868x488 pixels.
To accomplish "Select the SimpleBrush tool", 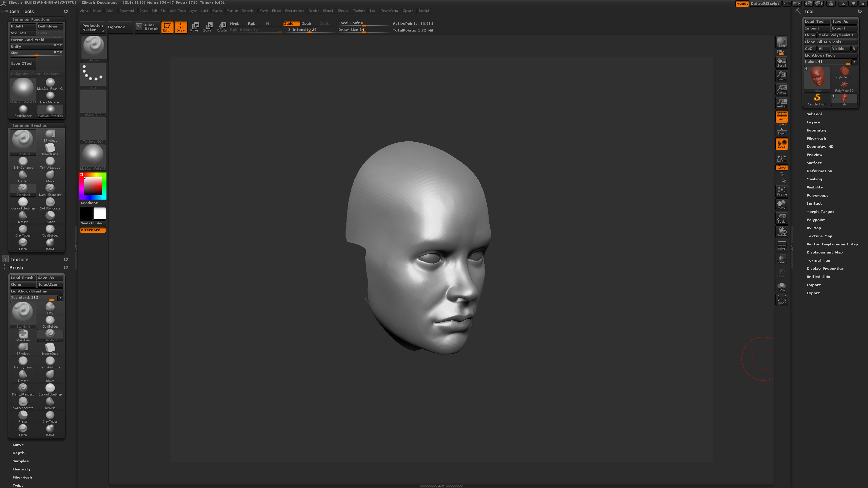I will pos(817,100).
